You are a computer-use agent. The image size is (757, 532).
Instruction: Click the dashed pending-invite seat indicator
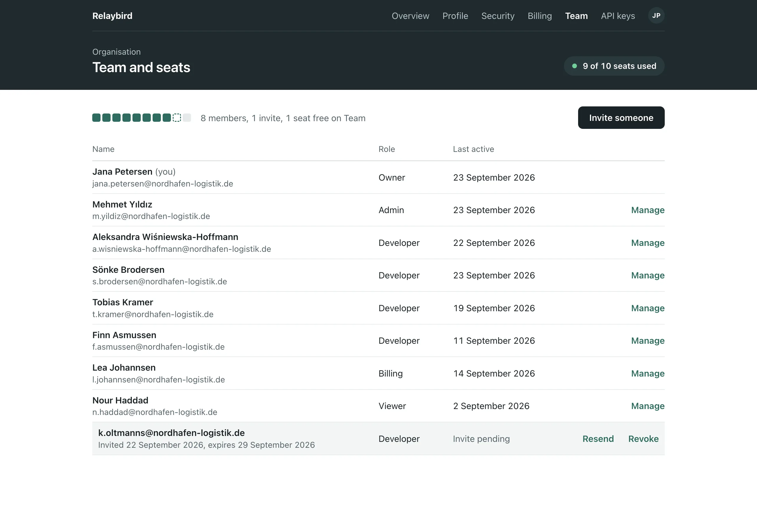[177, 118]
